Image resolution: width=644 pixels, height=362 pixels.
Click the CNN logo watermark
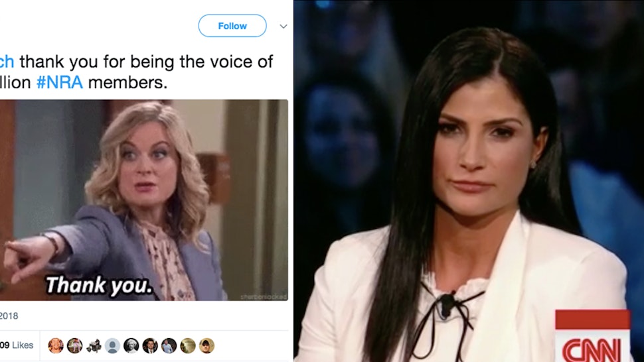[592, 335]
